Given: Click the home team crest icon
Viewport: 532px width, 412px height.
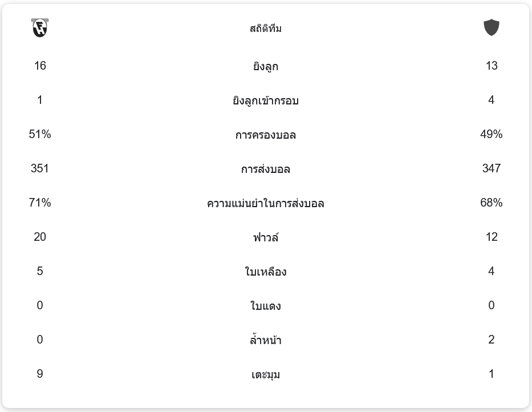Looking at the screenshot, I should (40, 27).
